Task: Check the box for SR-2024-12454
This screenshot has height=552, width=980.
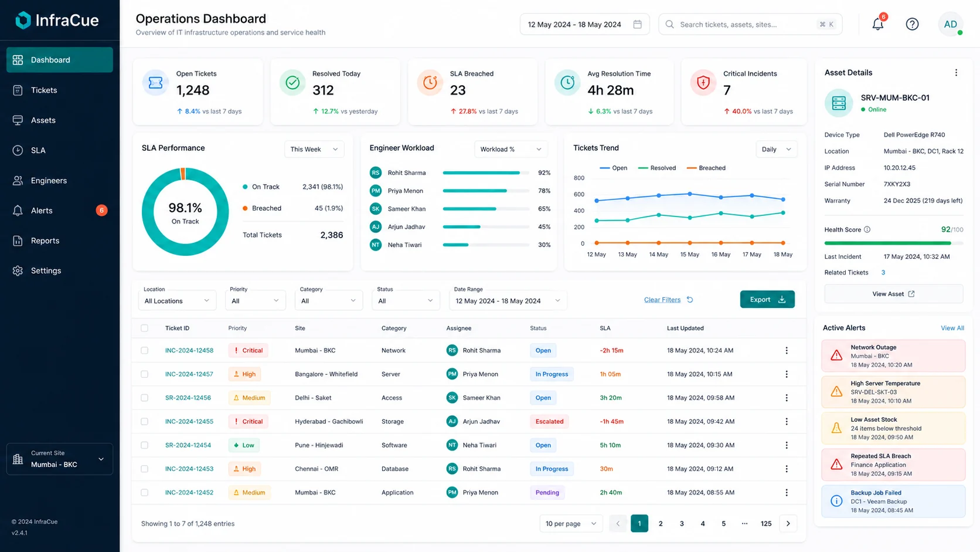Action: coord(145,445)
